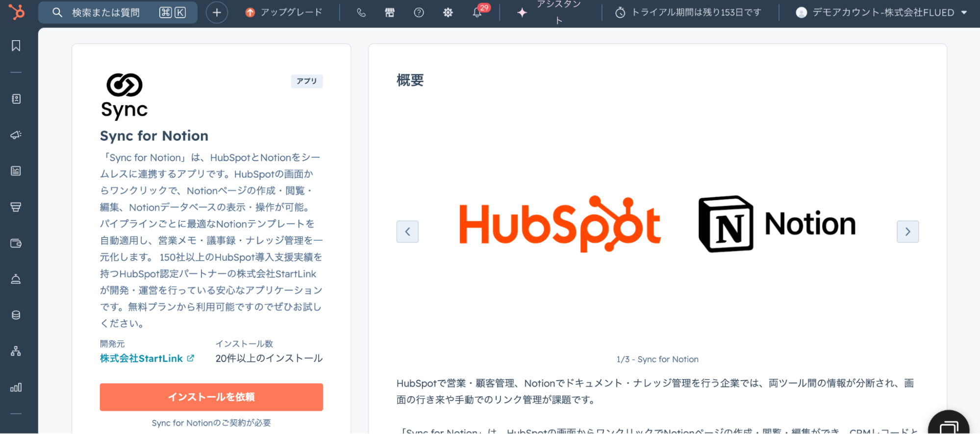
Task: Click the 開発元 label
Action: 112,344
